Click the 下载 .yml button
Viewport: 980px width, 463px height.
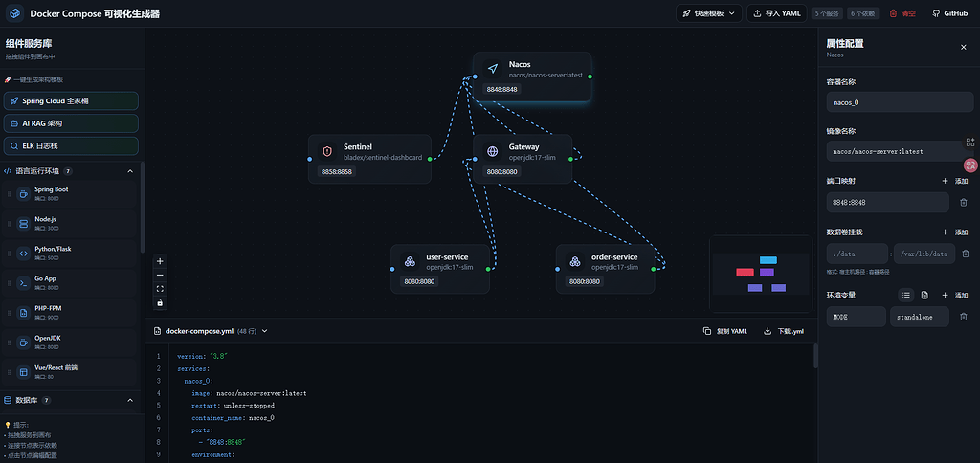tap(784, 331)
